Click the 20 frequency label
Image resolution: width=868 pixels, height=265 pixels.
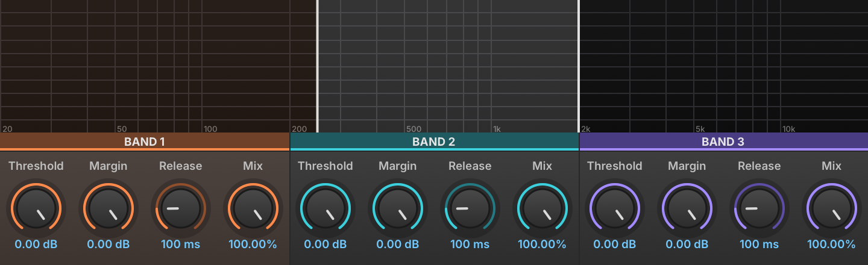(7, 129)
